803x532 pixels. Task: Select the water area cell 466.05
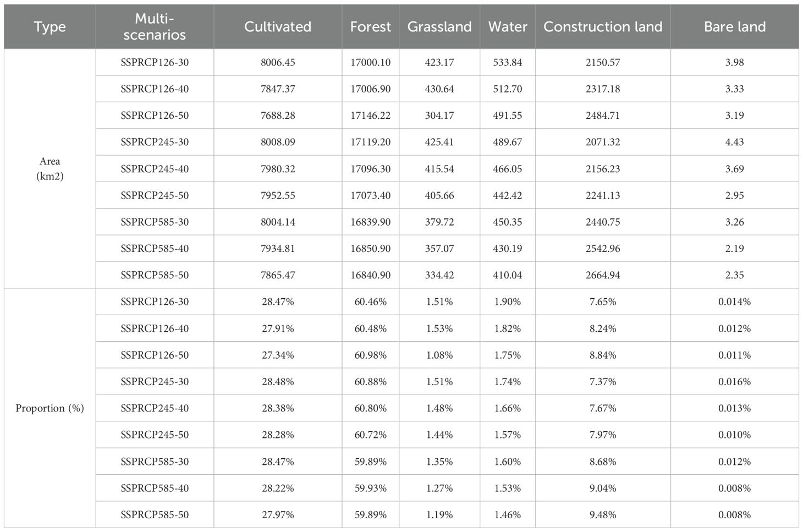click(x=508, y=169)
